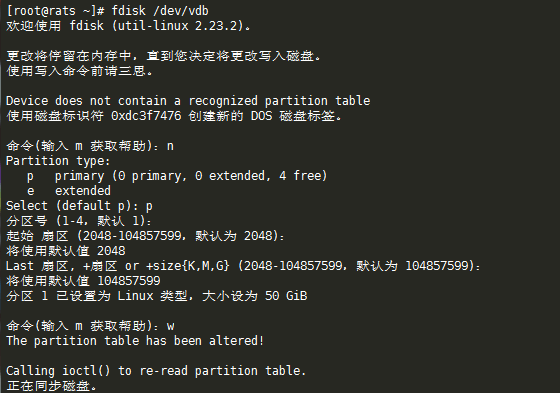Click 'The partition table has been altered!' line
This screenshot has width=560, height=393.
135,341
